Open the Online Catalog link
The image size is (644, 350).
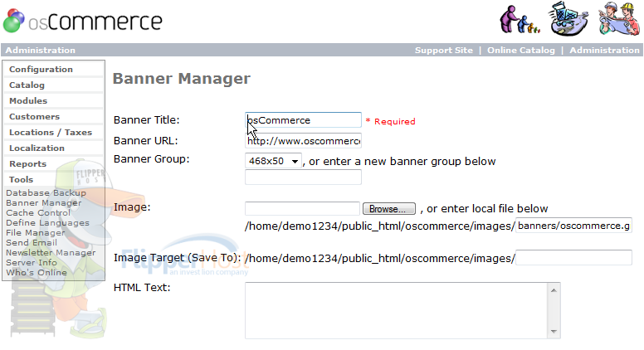tap(521, 50)
